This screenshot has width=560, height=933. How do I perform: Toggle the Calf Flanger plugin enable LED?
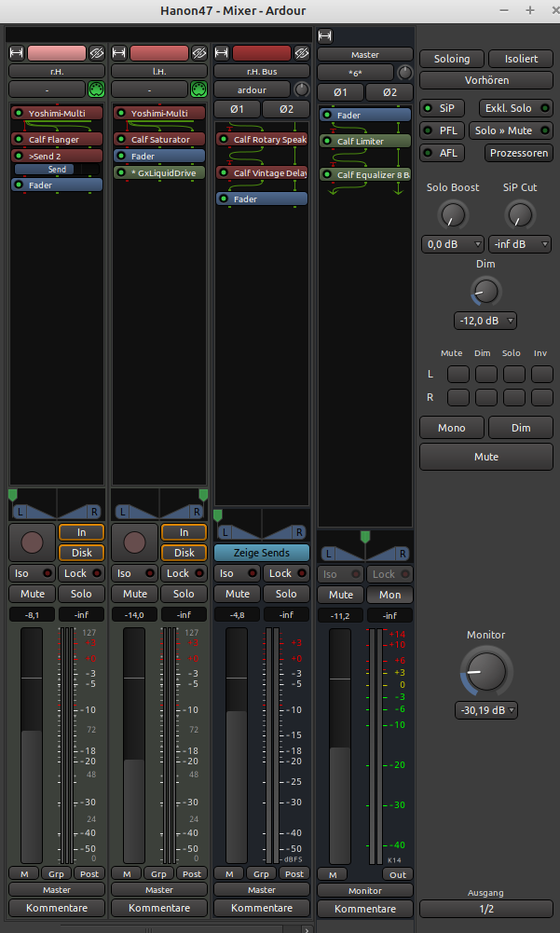click(x=19, y=139)
